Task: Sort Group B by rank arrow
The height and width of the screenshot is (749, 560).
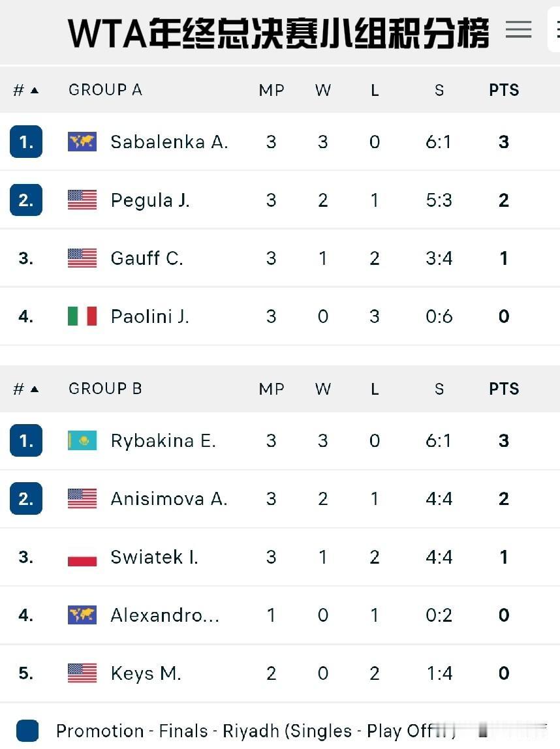Action: [x=35, y=389]
